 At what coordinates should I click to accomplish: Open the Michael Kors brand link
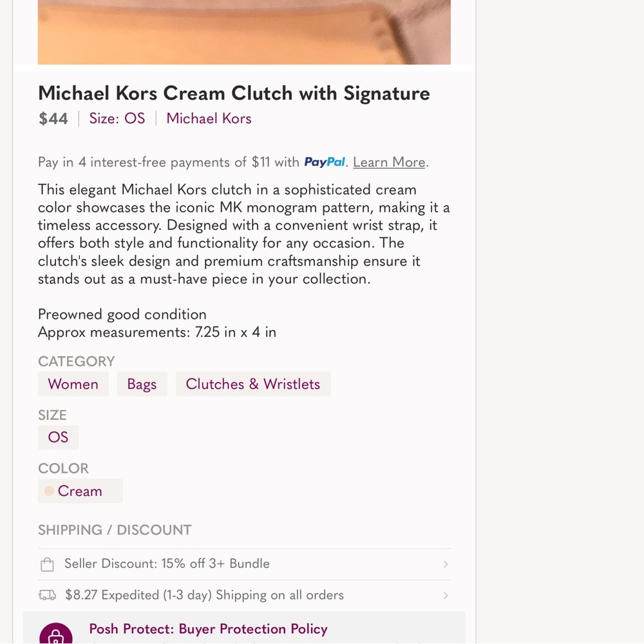pos(209,118)
